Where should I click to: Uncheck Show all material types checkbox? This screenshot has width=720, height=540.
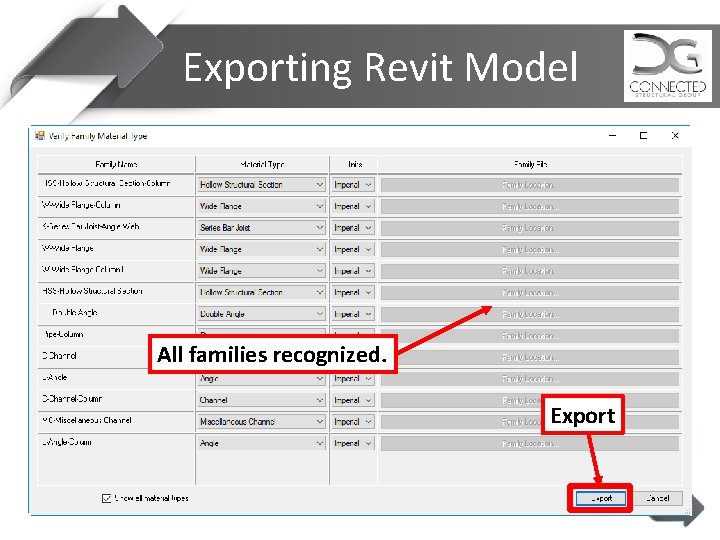coord(106,498)
